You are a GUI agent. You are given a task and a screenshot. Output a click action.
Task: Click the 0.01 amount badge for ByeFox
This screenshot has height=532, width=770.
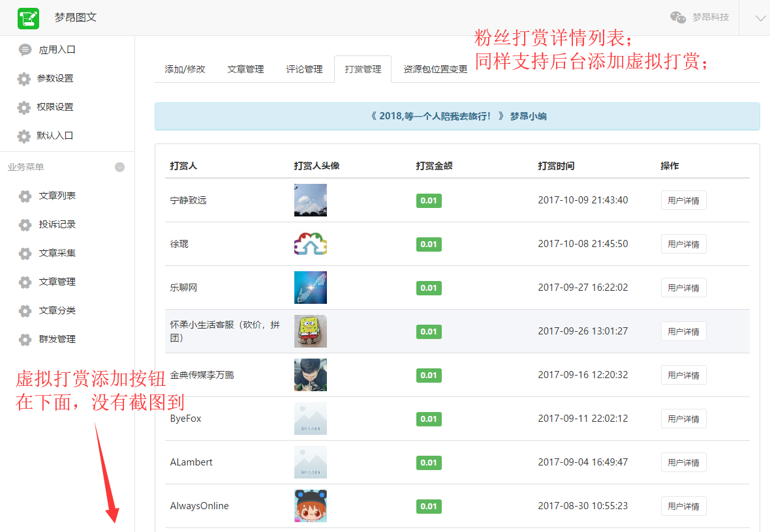(429, 419)
